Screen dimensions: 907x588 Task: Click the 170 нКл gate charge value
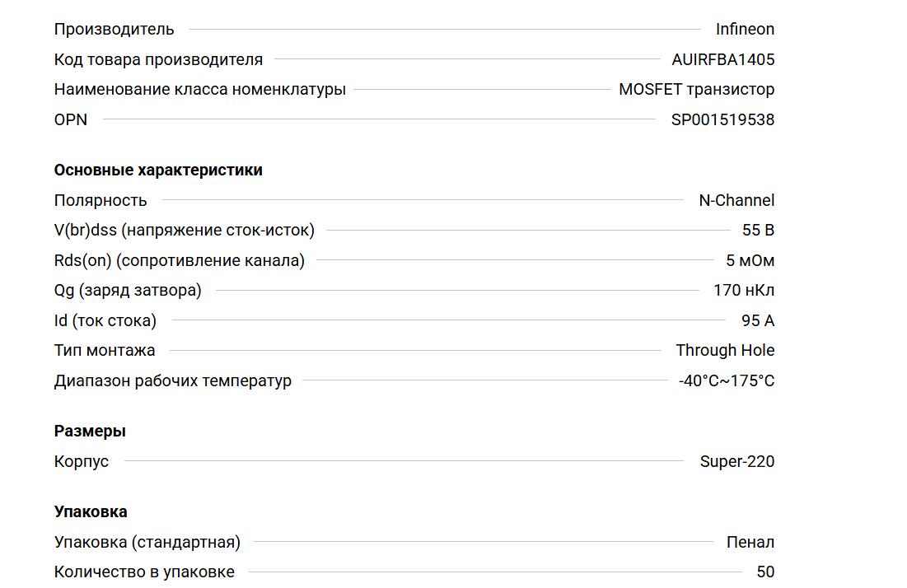point(744,291)
